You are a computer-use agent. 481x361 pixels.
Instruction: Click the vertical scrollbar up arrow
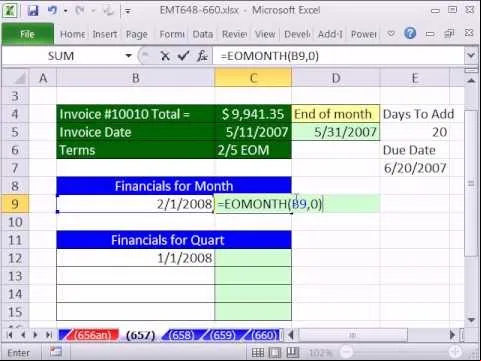471,80
